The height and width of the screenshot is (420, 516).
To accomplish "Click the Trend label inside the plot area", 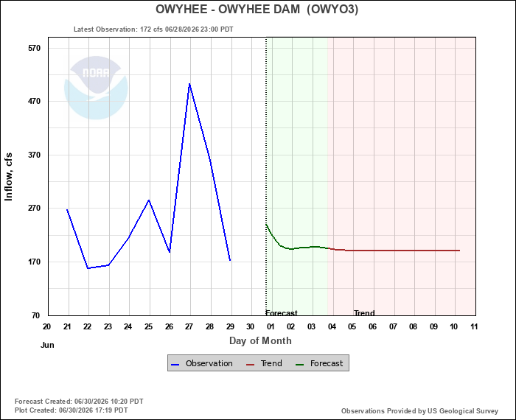I will [x=364, y=312].
